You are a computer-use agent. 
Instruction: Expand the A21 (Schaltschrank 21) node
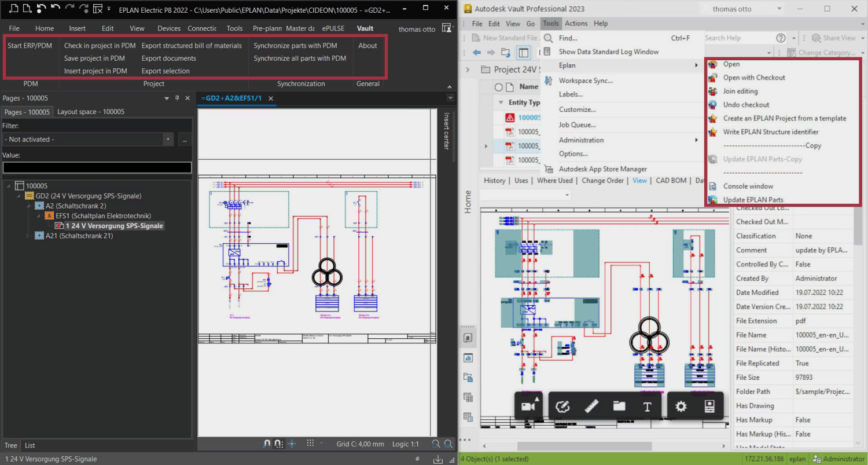tap(29, 236)
